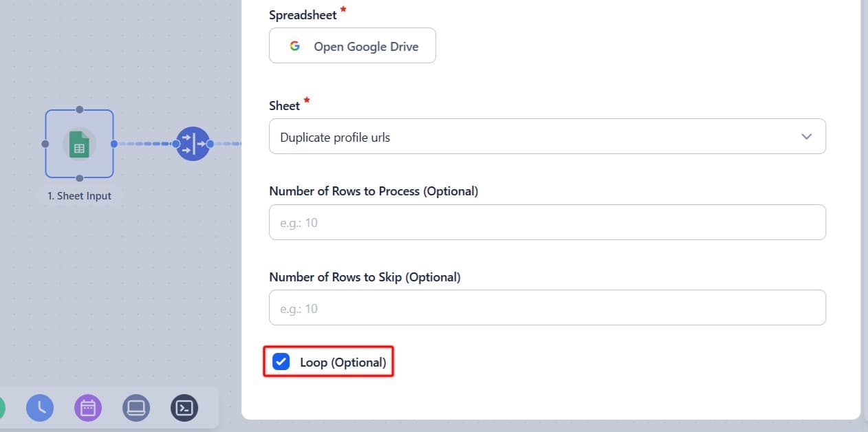
Task: Click the Sheet Input node's top connector dot
Action: coord(80,109)
